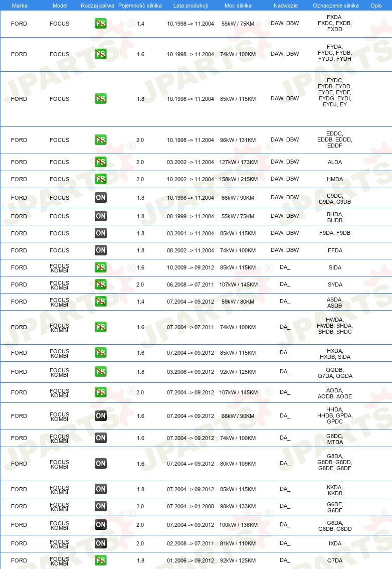Image resolution: width=392 pixels, height=569 pixels.
Task: Click the Model column header
Action: pos(60,6)
